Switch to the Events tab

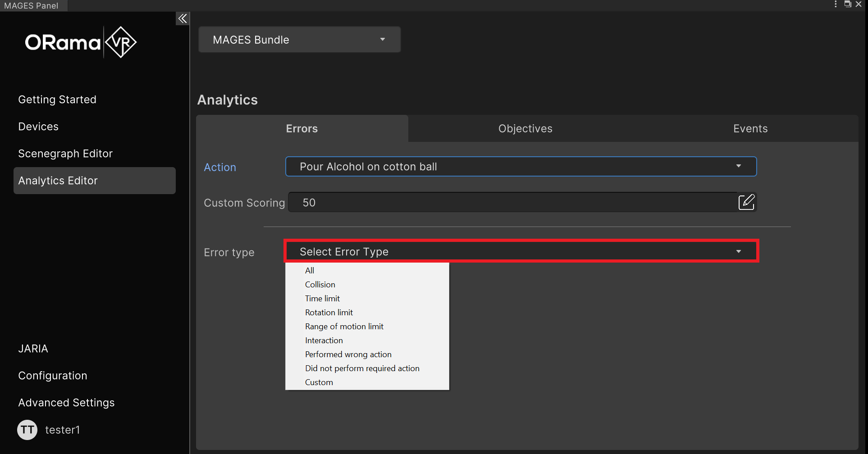[750, 129]
